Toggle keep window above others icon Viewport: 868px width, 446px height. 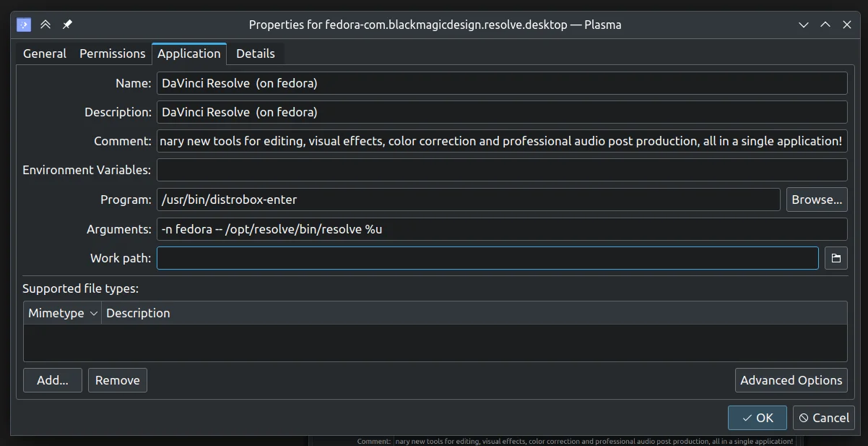tap(45, 25)
